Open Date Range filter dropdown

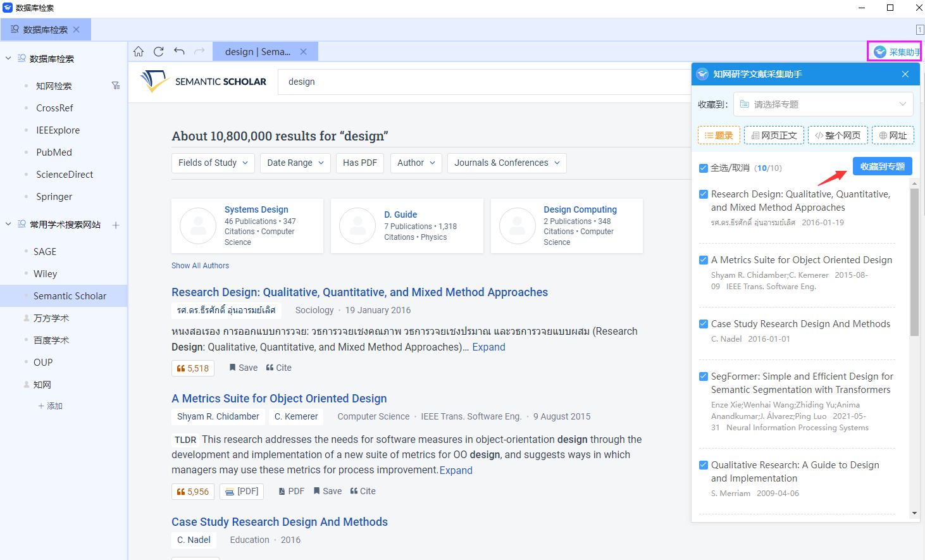coord(295,163)
